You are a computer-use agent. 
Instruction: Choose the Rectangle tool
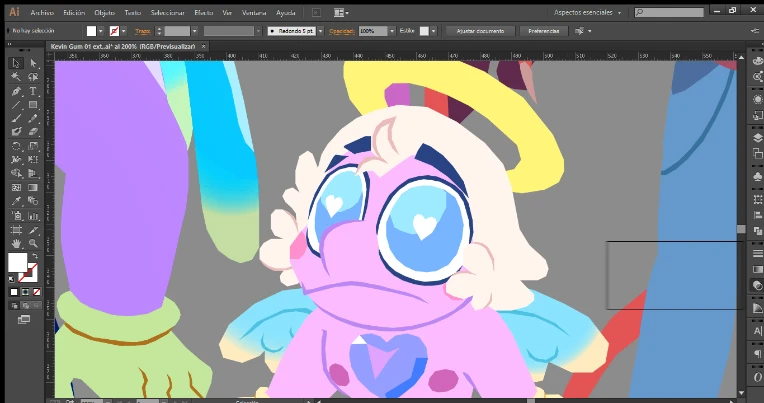pos(33,105)
